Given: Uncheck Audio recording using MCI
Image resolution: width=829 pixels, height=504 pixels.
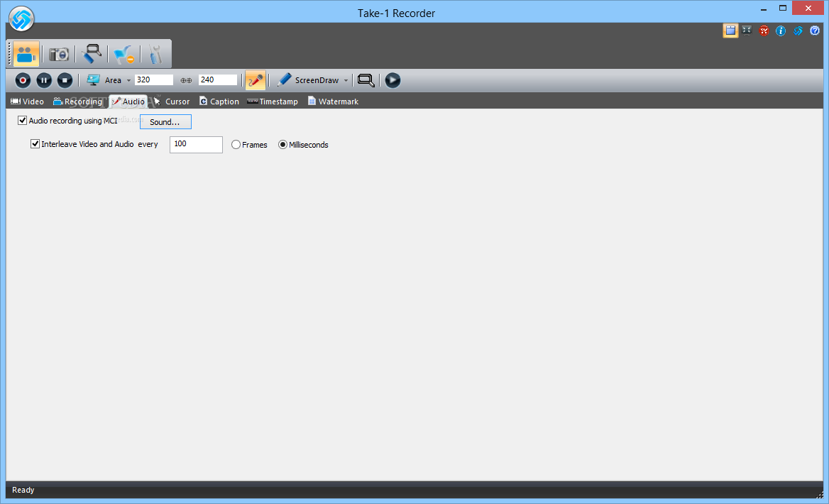Looking at the screenshot, I should click(x=22, y=121).
